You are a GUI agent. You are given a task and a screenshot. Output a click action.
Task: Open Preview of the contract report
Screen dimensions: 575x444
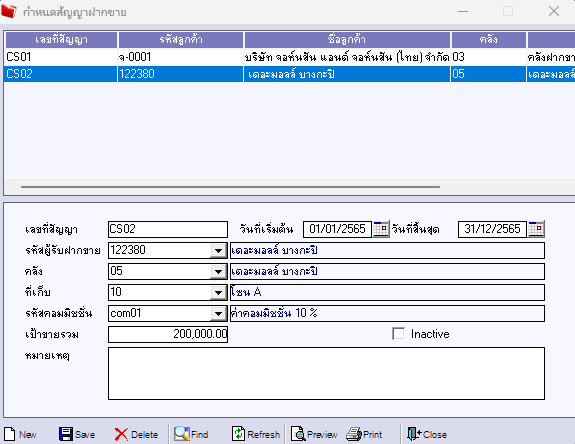(298, 434)
